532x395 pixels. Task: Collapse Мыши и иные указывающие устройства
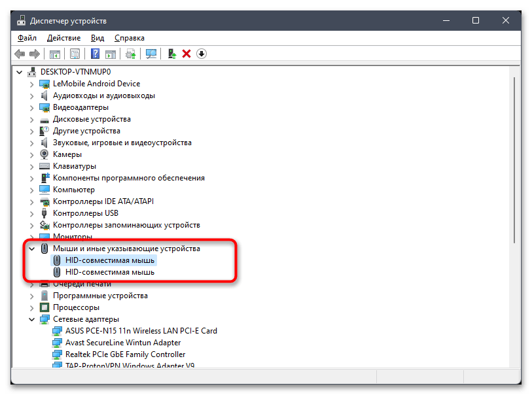[31, 249]
